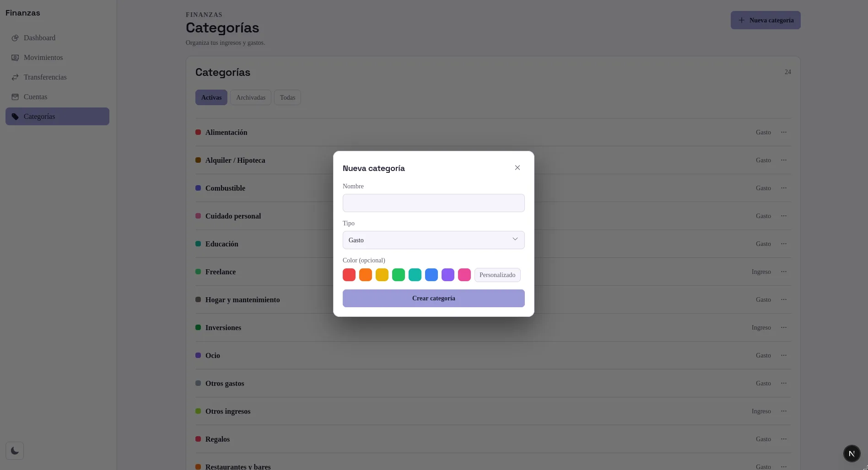This screenshot has height=470, width=868.
Task: Click the Transferencias arrows icon in sidebar
Action: [x=15, y=77]
